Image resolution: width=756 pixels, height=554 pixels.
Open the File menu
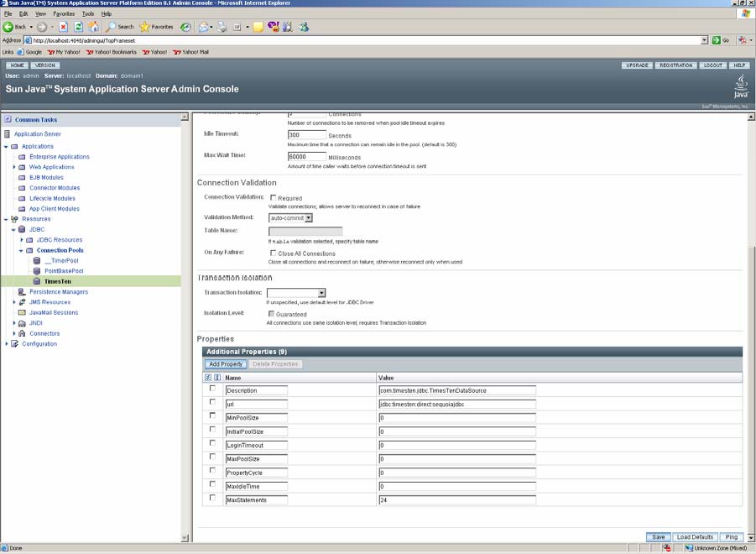coord(8,14)
